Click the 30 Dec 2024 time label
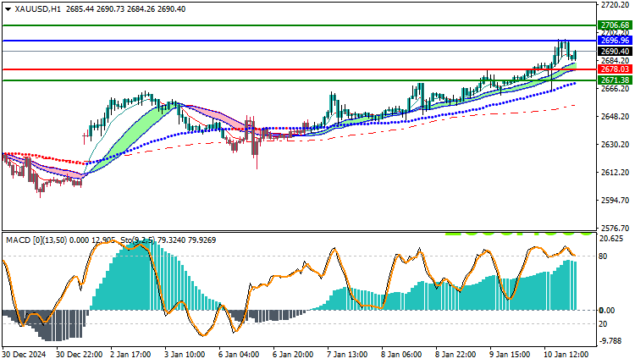 [x=24, y=355]
